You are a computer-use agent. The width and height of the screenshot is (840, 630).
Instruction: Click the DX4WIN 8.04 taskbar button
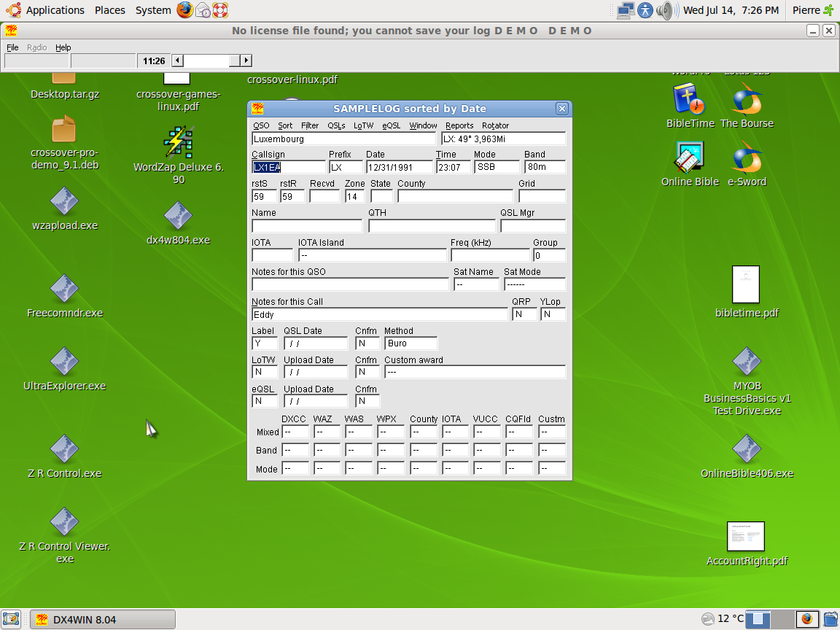(x=104, y=620)
